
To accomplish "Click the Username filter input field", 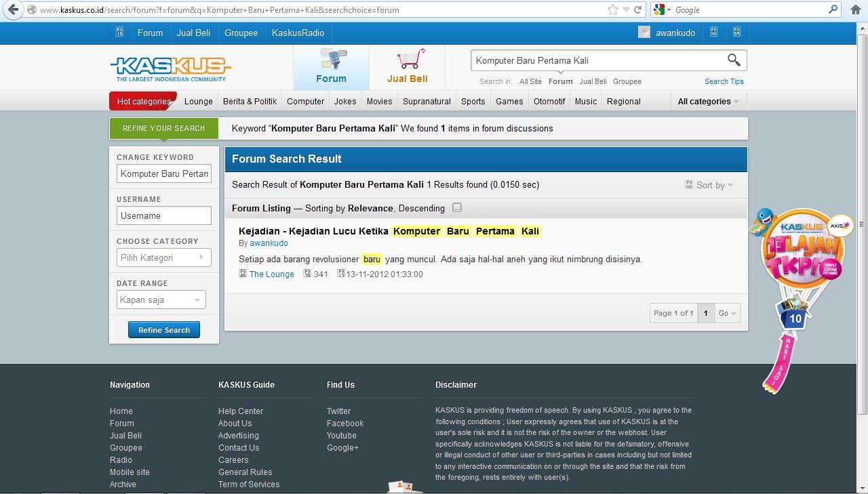I will coord(164,215).
